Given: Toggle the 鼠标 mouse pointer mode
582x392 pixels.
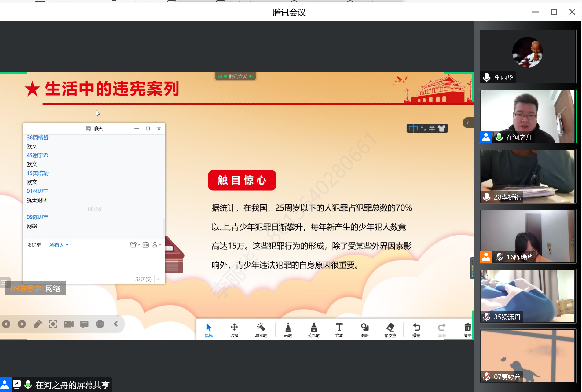Looking at the screenshot, I should [209, 330].
